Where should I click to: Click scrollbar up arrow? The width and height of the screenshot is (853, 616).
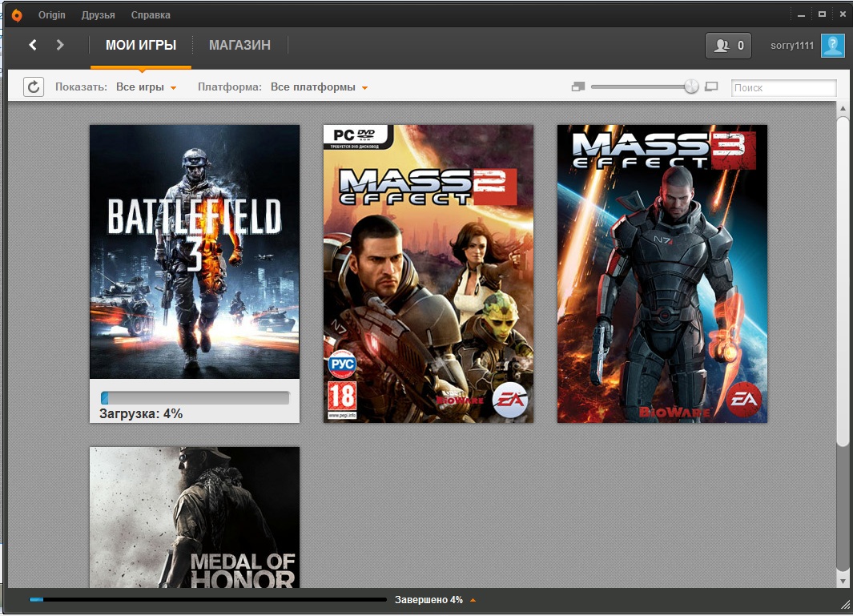tap(843, 108)
